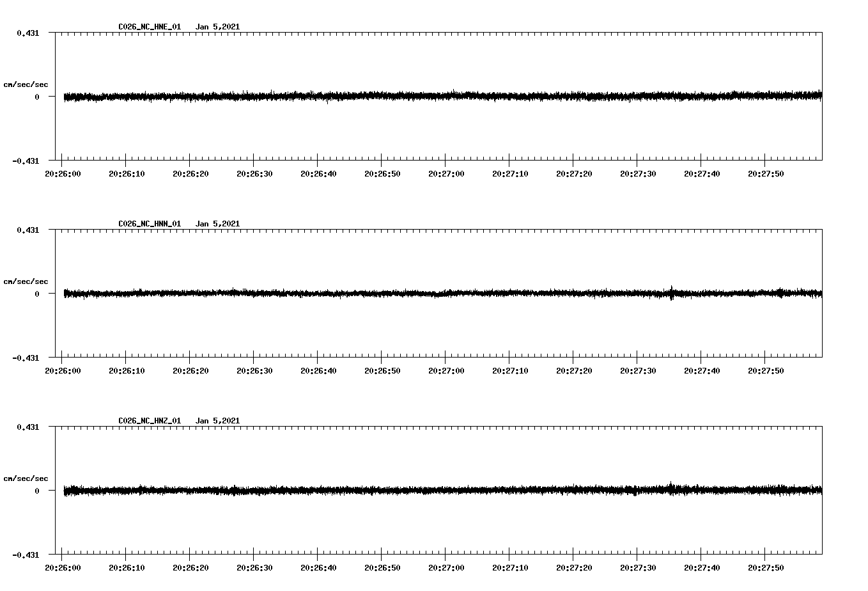Select the C026_NC_HNN_01 channel label
The height and width of the screenshot is (591, 868).
coord(148,223)
